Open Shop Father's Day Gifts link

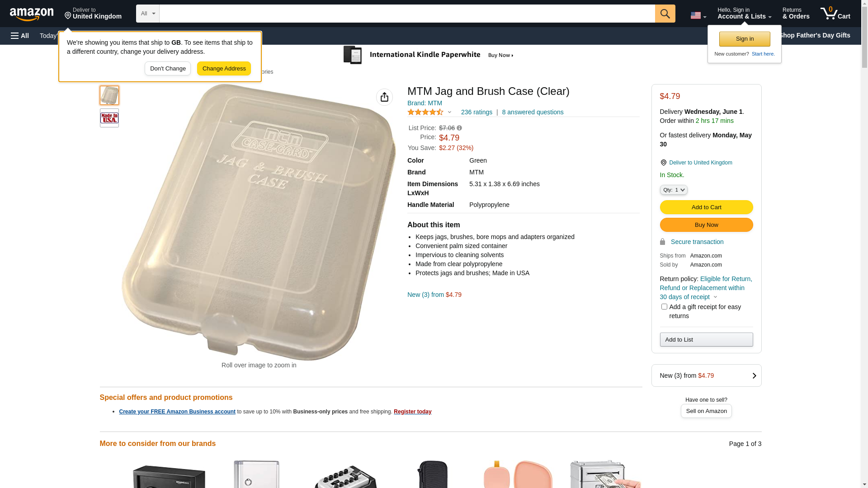coord(814,35)
